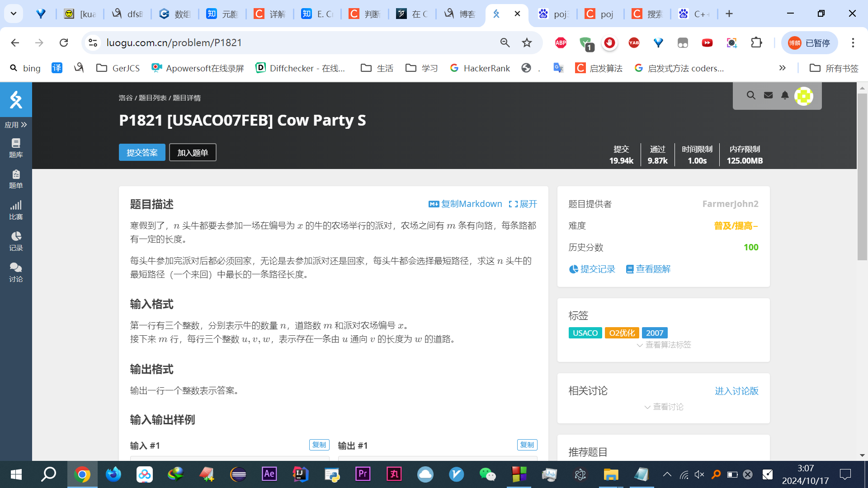Click the 提交答案 submit button
The height and width of the screenshot is (488, 868).
click(142, 153)
